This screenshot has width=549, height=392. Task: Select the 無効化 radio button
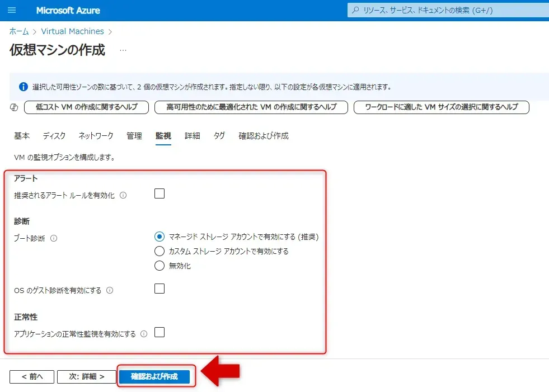pyautogui.click(x=159, y=266)
